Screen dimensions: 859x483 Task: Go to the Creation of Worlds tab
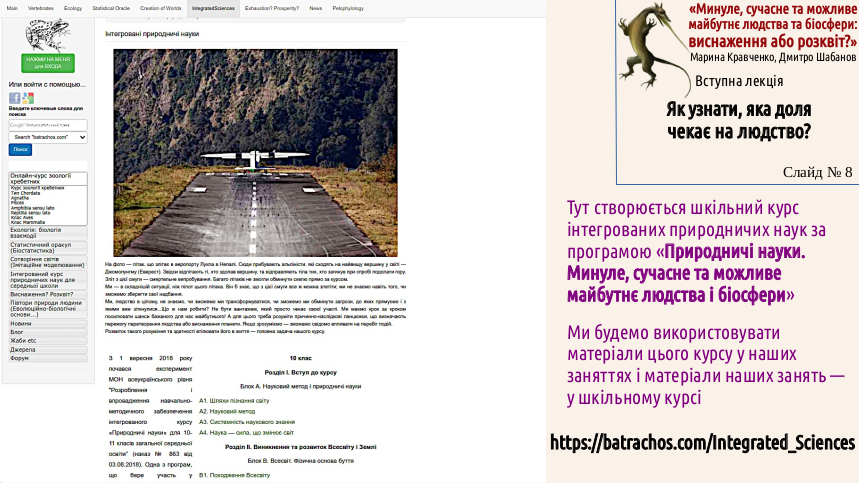tap(160, 6)
